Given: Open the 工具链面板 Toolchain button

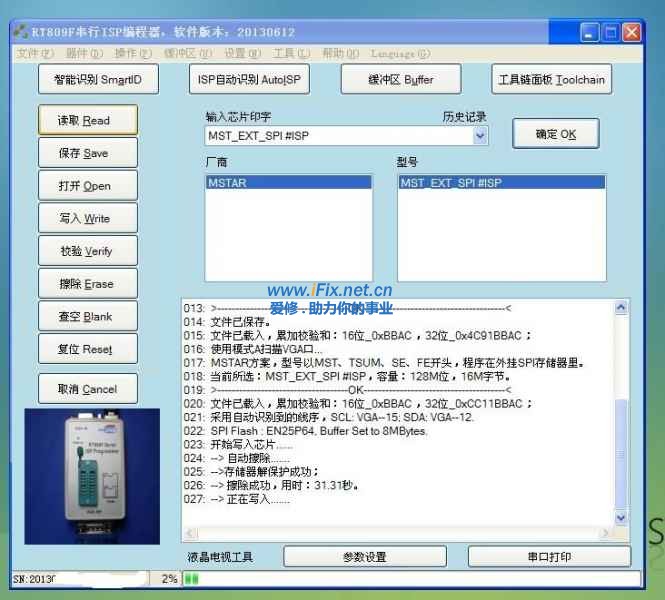Looking at the screenshot, I should (551, 79).
